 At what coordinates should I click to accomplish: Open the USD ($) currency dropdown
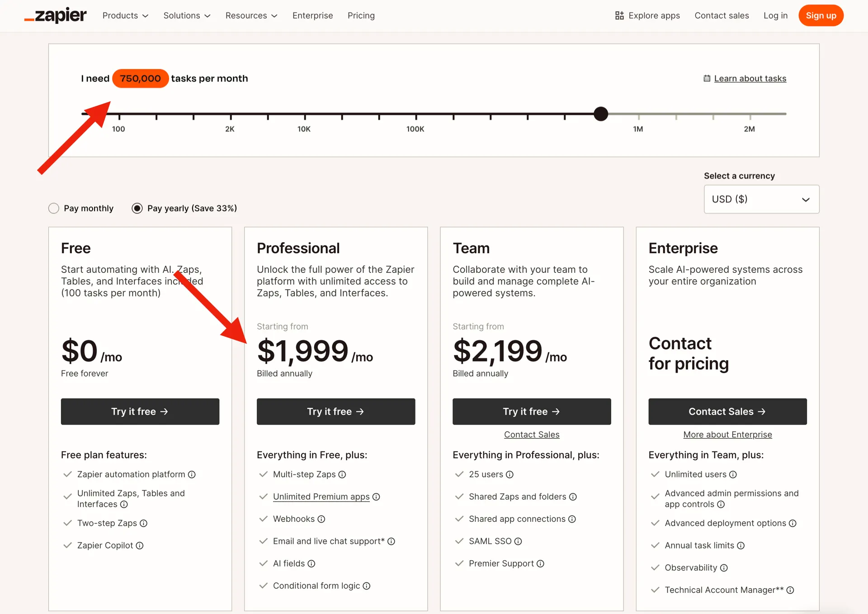(761, 199)
